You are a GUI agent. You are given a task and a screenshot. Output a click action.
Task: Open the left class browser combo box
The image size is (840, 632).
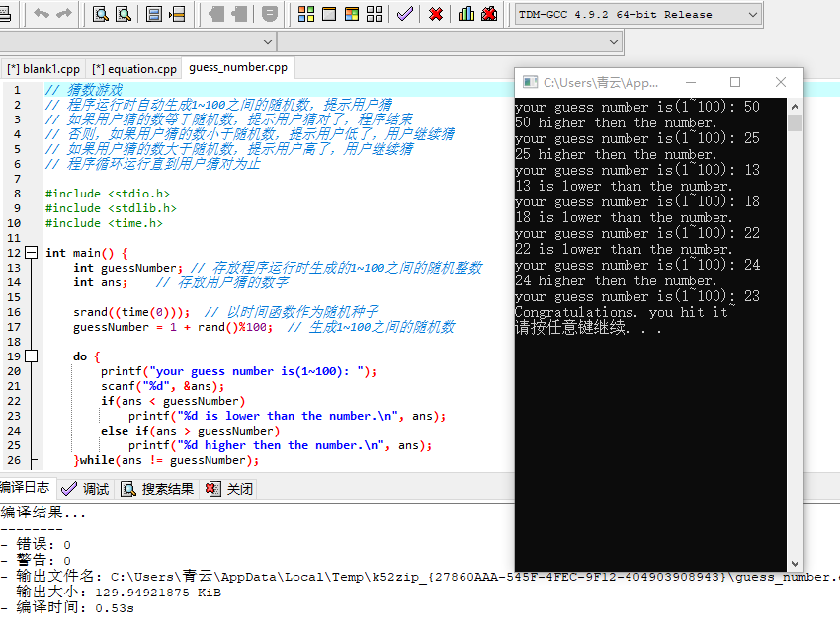pyautogui.click(x=137, y=41)
